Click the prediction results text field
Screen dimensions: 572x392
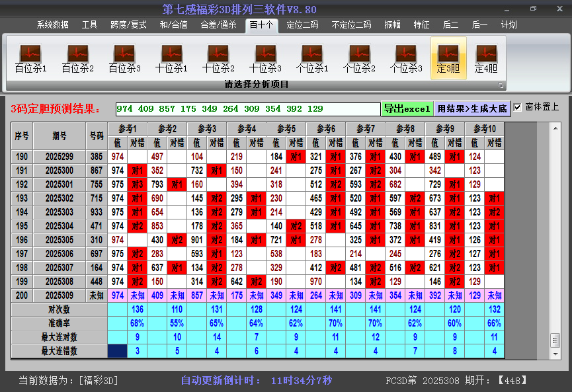(x=248, y=108)
